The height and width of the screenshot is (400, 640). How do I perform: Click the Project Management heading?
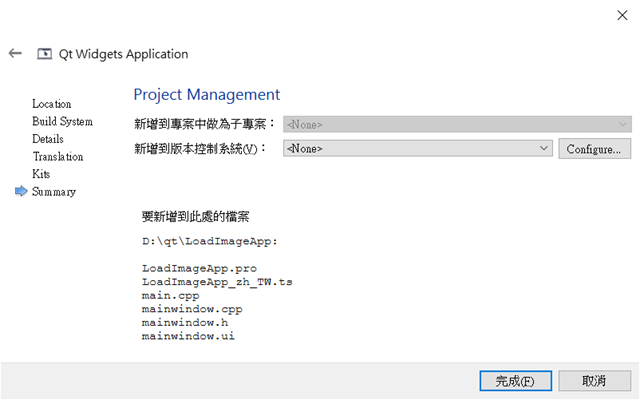207,95
